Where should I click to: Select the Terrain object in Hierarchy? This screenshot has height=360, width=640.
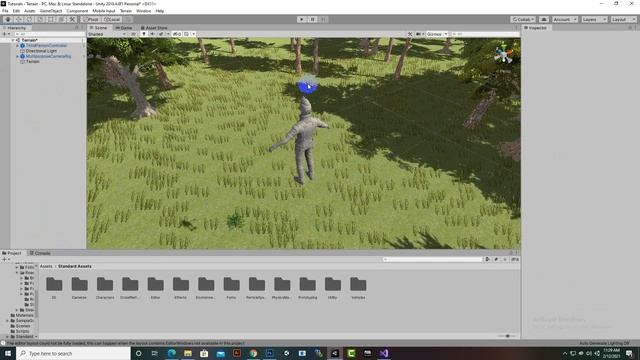33,62
